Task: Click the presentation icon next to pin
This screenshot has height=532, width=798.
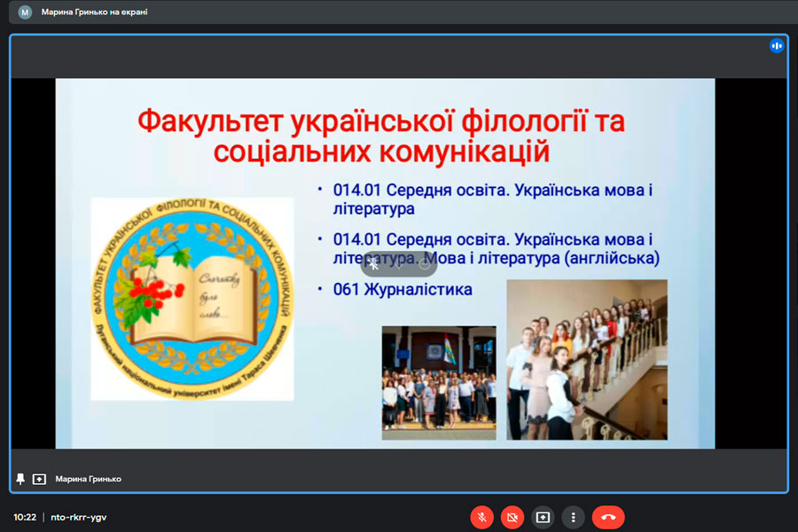Action: coord(39,479)
